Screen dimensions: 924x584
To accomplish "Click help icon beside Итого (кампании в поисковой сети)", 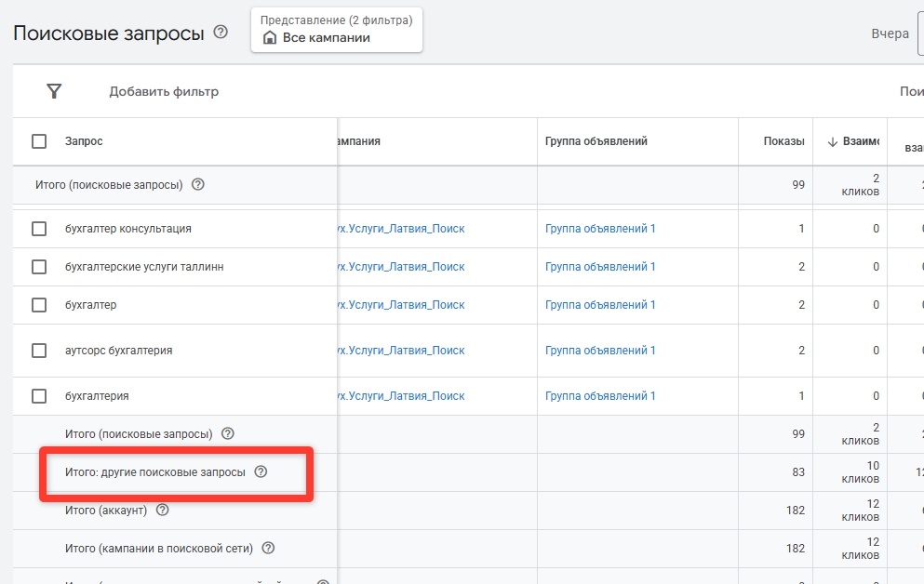I will [x=268, y=548].
